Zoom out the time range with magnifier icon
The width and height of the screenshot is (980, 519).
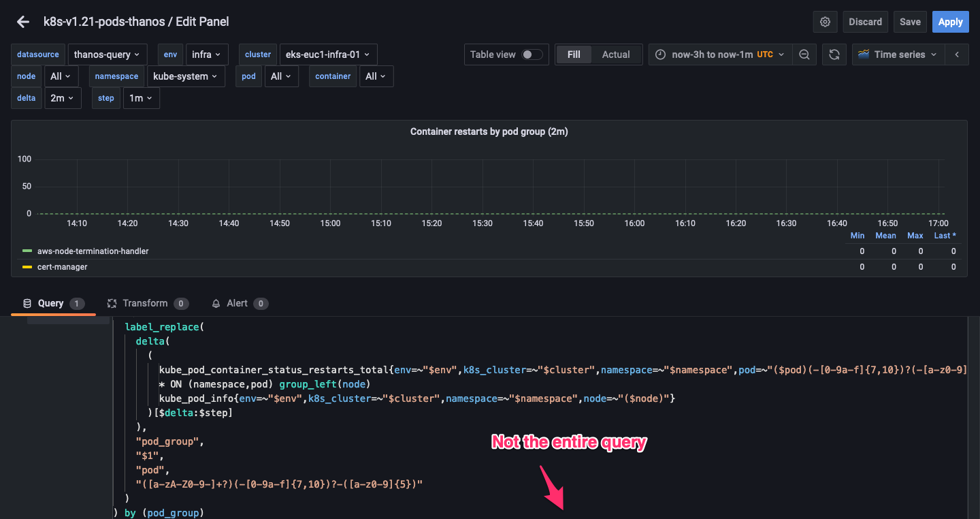804,54
